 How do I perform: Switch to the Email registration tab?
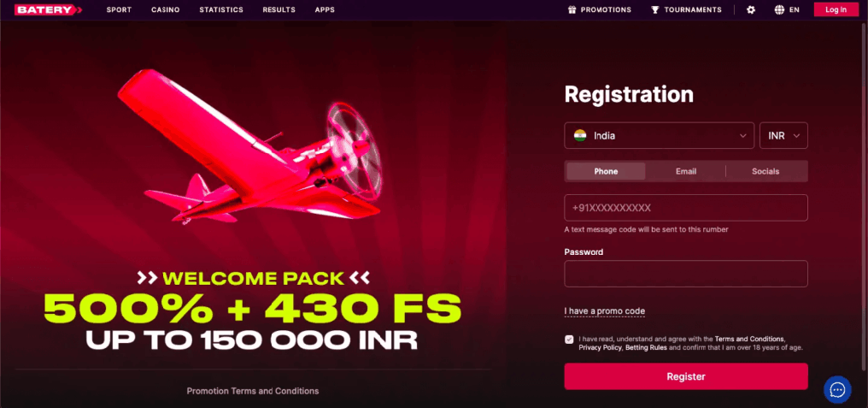pos(686,171)
